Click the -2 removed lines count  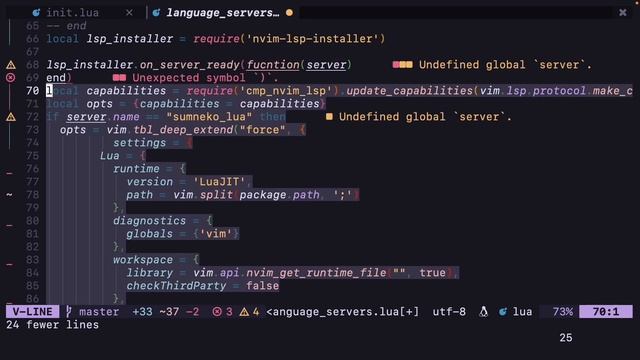coord(193,312)
